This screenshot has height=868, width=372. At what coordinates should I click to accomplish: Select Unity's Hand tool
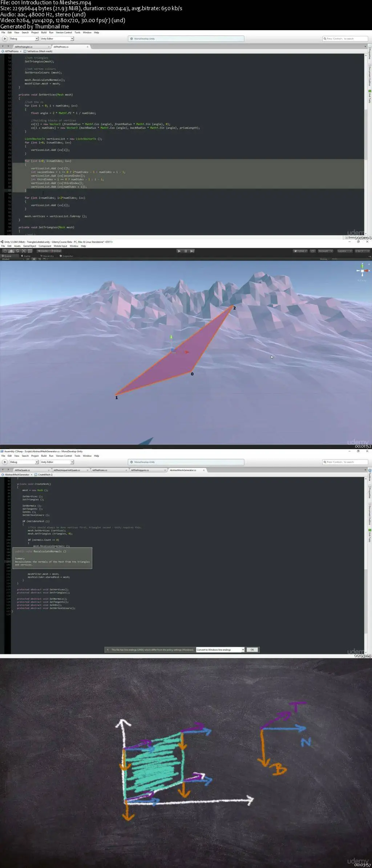(x=5, y=251)
